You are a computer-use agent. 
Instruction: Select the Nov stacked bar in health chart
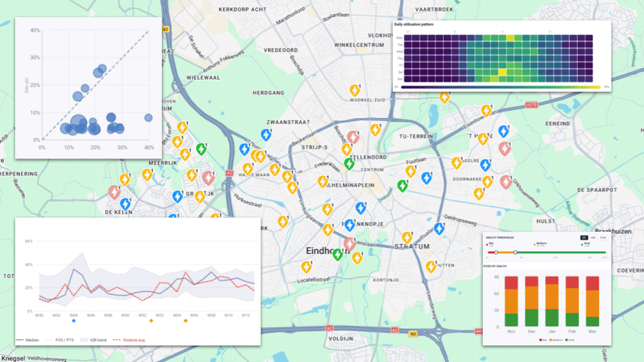pos(512,302)
